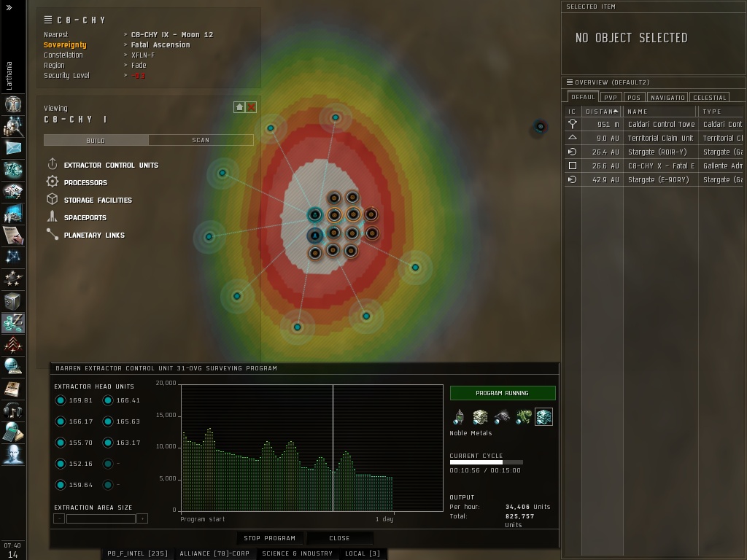Open the Navigatio overview tab

(x=667, y=97)
